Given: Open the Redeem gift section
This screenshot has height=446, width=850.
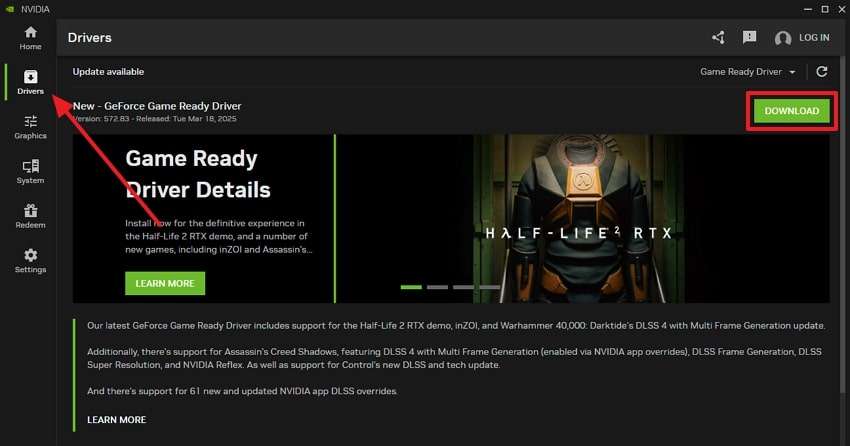Looking at the screenshot, I should [30, 216].
